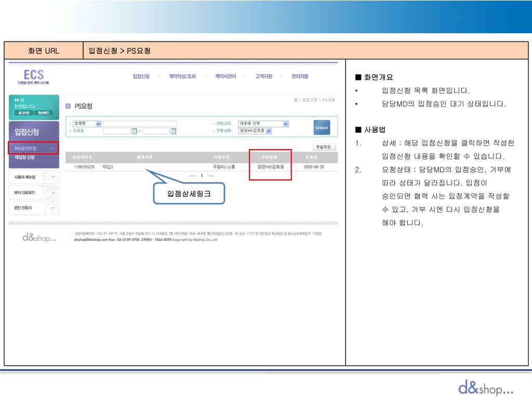
Task: Select 재입점 신청 in the sidebar
Action: pos(24,157)
